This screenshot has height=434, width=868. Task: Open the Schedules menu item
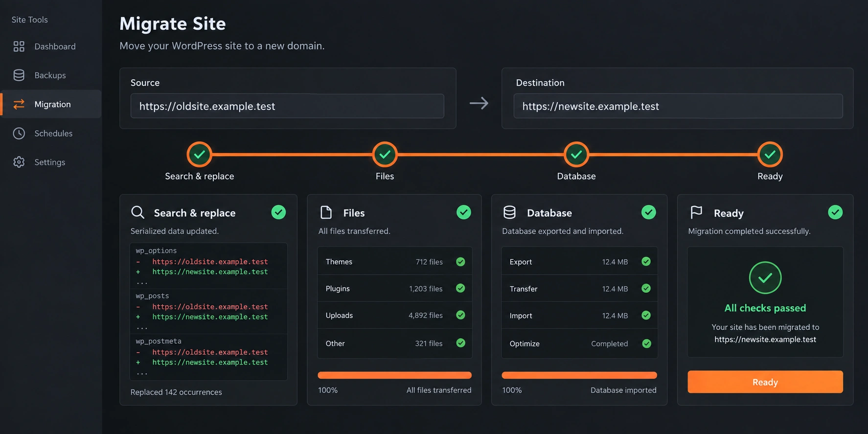tap(51, 133)
